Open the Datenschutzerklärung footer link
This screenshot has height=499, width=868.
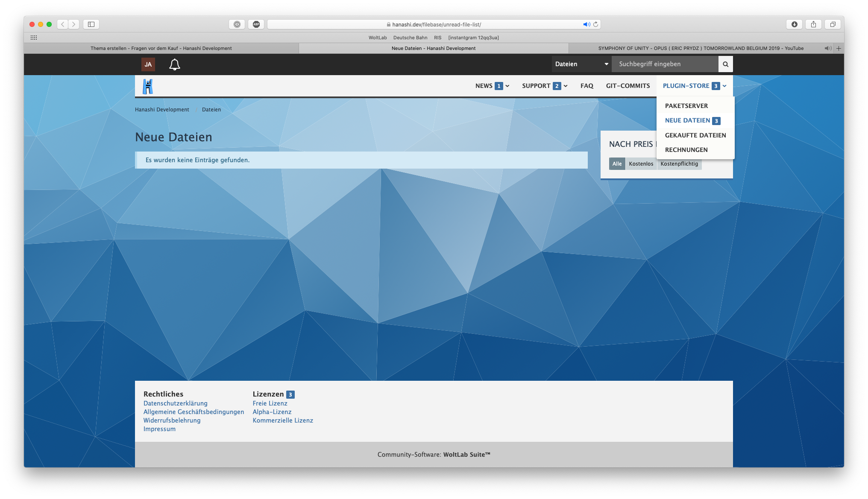175,403
